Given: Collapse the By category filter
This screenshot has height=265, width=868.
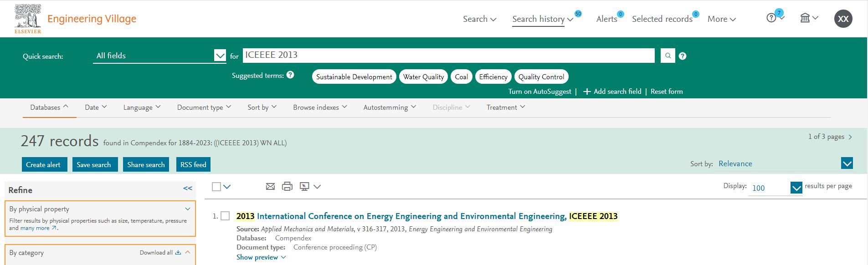Looking at the screenshot, I should pos(188,252).
